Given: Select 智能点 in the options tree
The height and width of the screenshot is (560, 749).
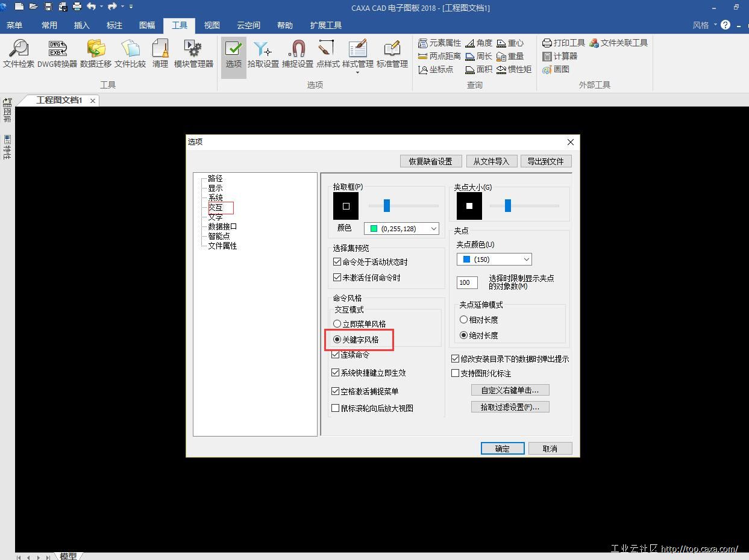Looking at the screenshot, I should coord(219,236).
